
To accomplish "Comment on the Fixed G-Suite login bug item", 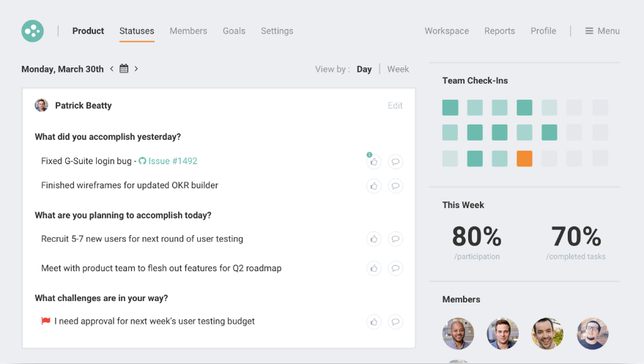I will (x=395, y=162).
